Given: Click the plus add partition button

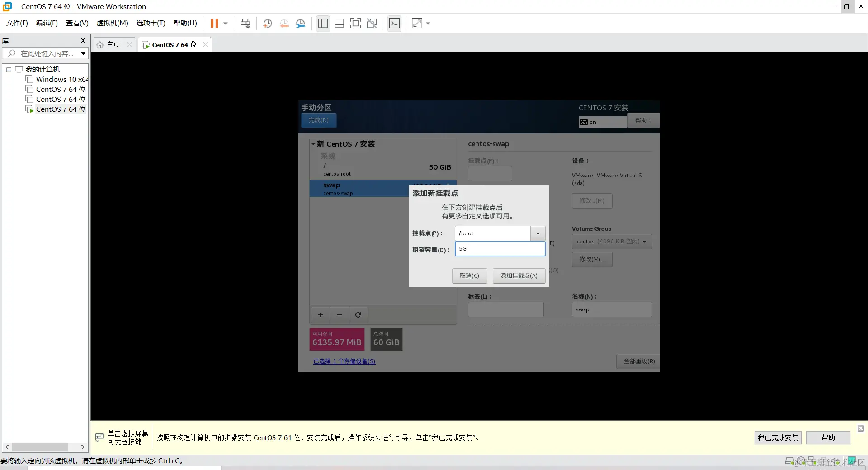Looking at the screenshot, I should tap(321, 315).
